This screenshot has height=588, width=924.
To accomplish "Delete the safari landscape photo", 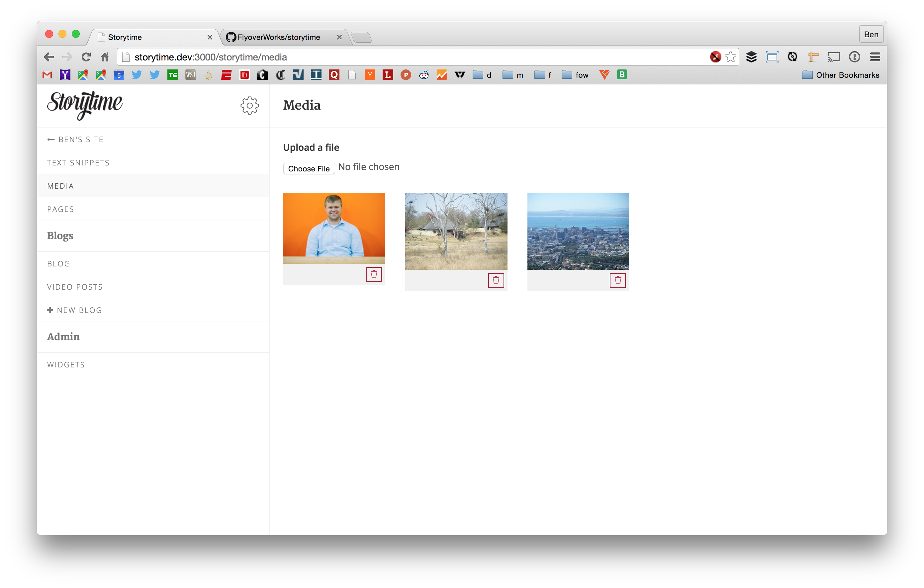I will point(496,280).
